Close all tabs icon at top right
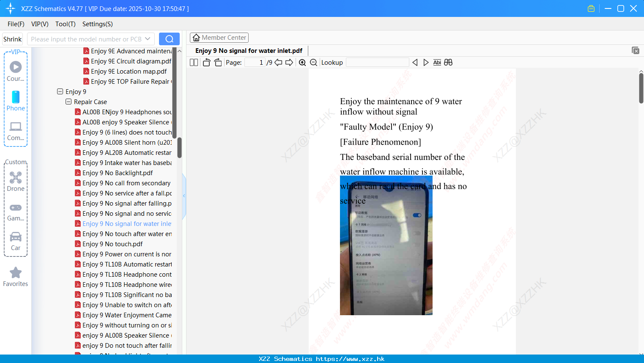Screen dimensions: 644x363 [636, 50]
